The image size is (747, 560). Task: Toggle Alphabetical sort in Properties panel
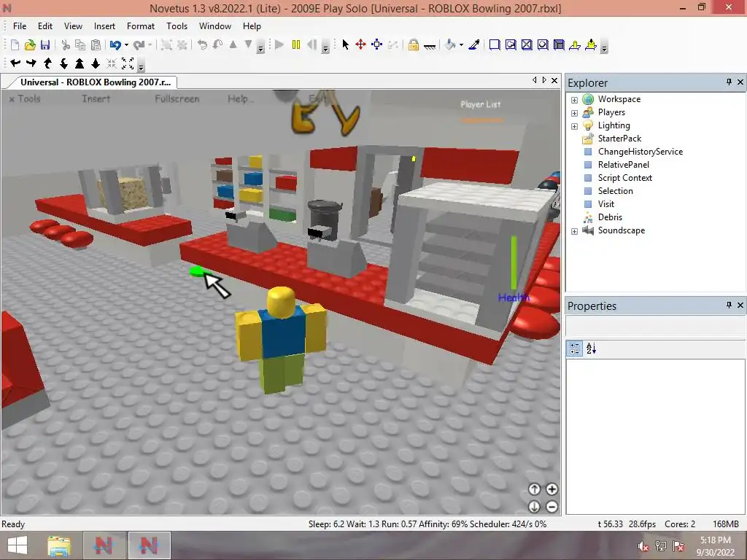591,349
